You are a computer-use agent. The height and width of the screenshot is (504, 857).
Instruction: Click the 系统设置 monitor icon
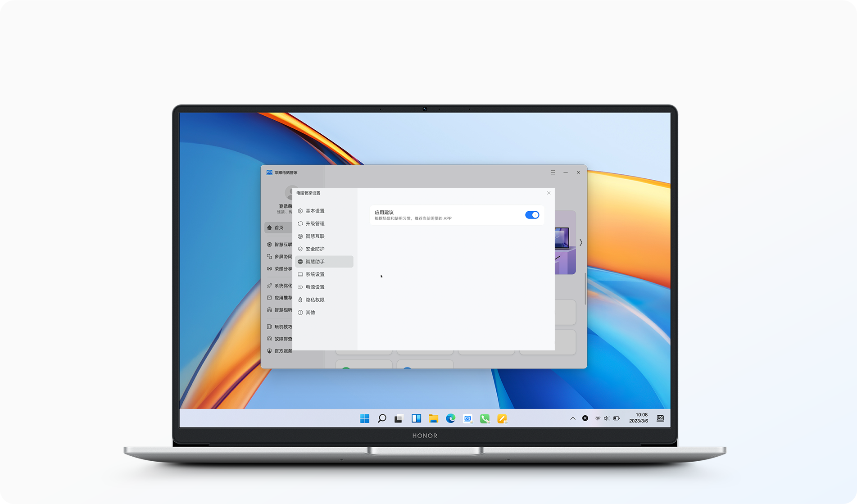pos(300,274)
